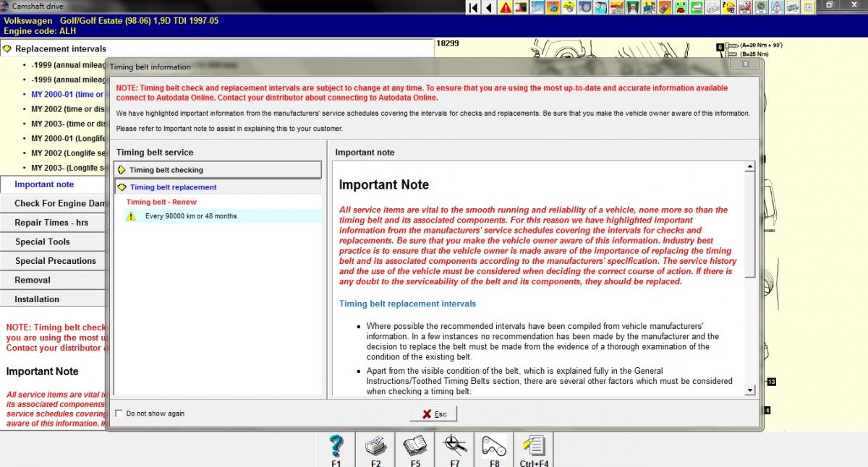Open the wheel and tyre toolbar icon
Image resolution: width=868 pixels, height=467 pixels.
coord(584,7)
